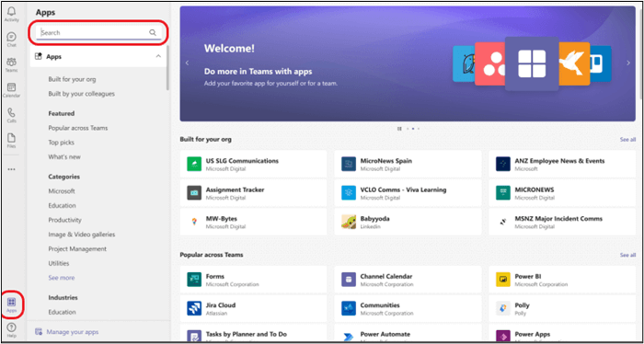The image size is (644, 344).
Task: Click the MSNZ Major Incident Comms icon
Action: (502, 222)
